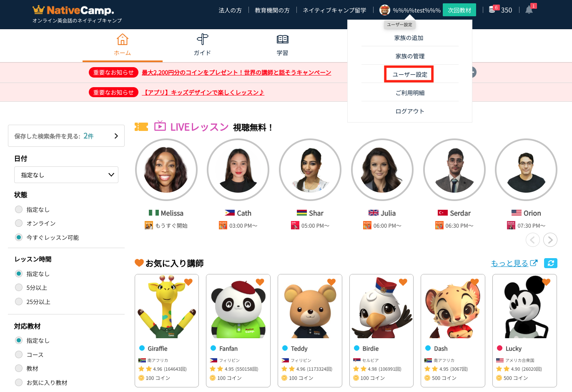Image resolution: width=572 pixels, height=392 pixels.
Task: Select ユーザー設定 from the menu
Action: [409, 74]
